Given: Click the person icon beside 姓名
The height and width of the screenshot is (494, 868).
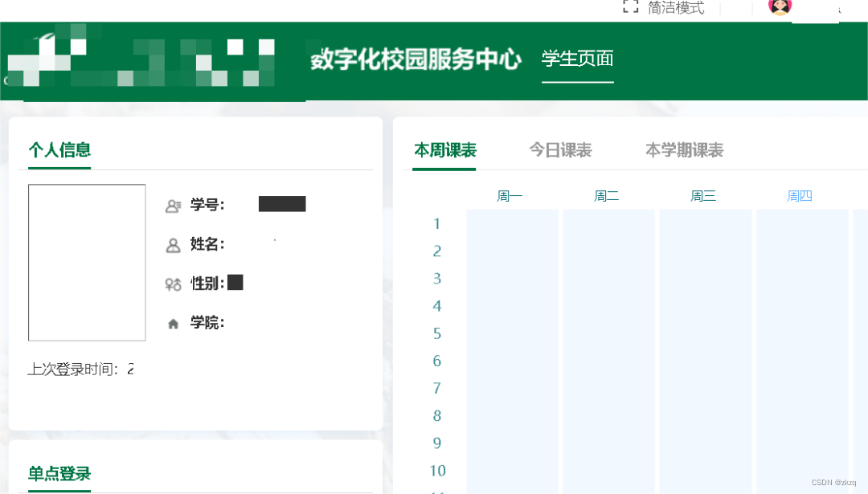Looking at the screenshot, I should coord(173,246).
